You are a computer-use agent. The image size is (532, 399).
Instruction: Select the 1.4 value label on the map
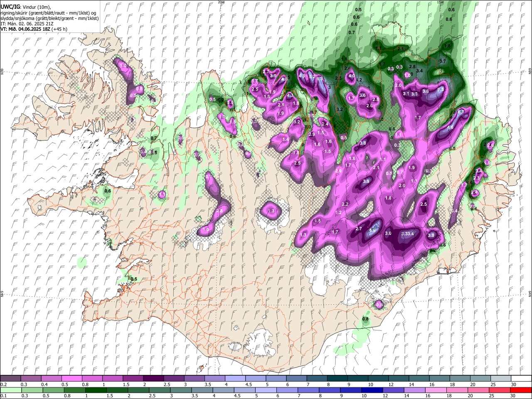pyautogui.click(x=286, y=139)
